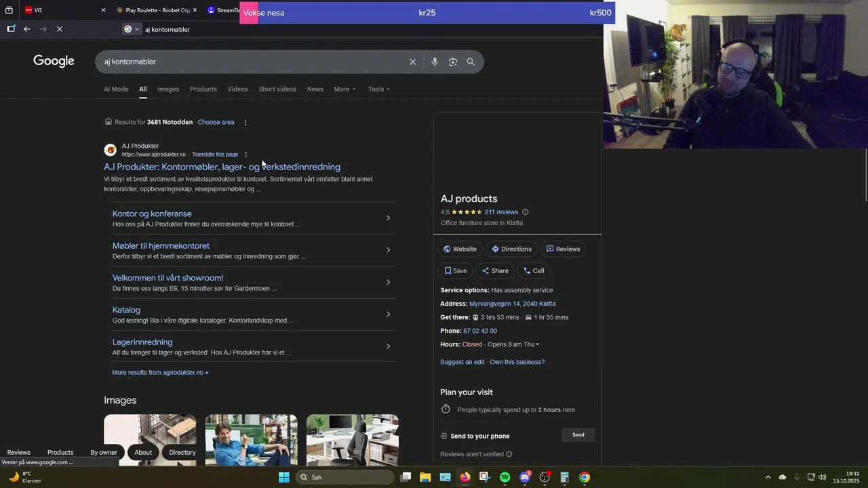Image resolution: width=868 pixels, height=488 pixels.
Task: Clear the Google search box text
Action: pos(412,62)
